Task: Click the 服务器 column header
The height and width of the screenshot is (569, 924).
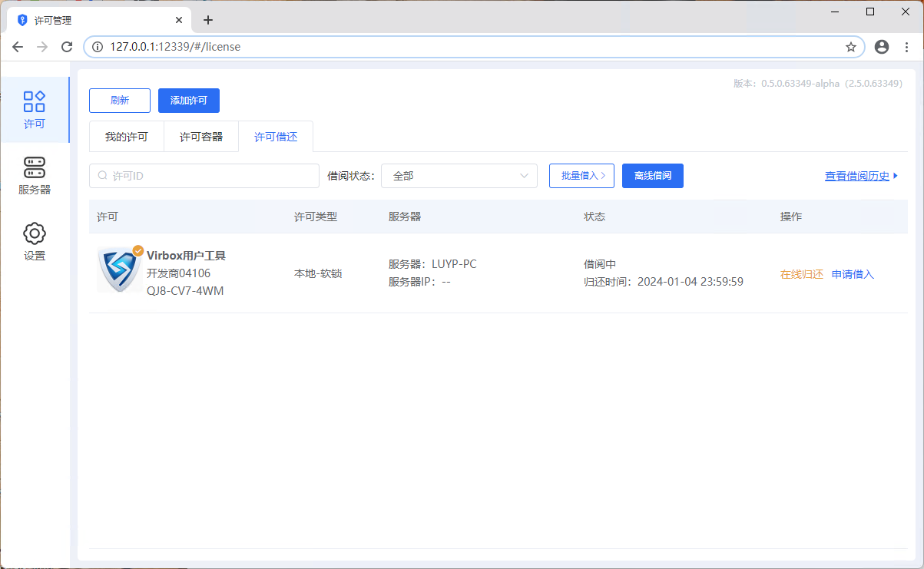Action: coord(405,217)
